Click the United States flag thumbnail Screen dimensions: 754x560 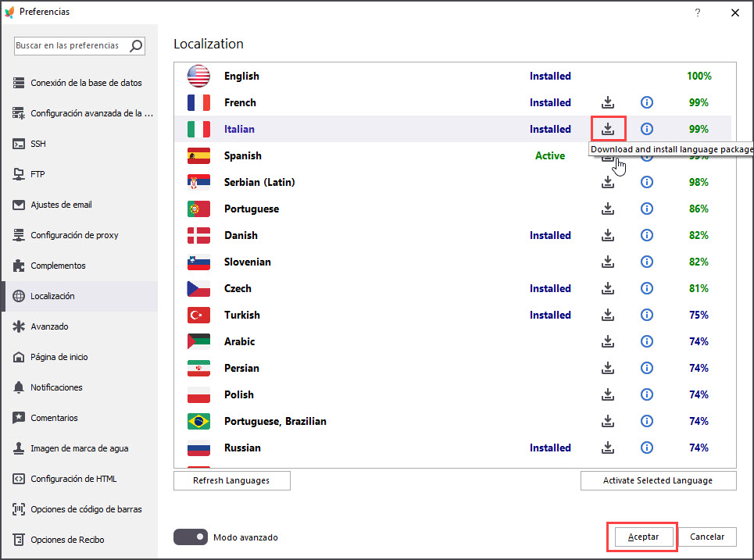tap(198, 76)
